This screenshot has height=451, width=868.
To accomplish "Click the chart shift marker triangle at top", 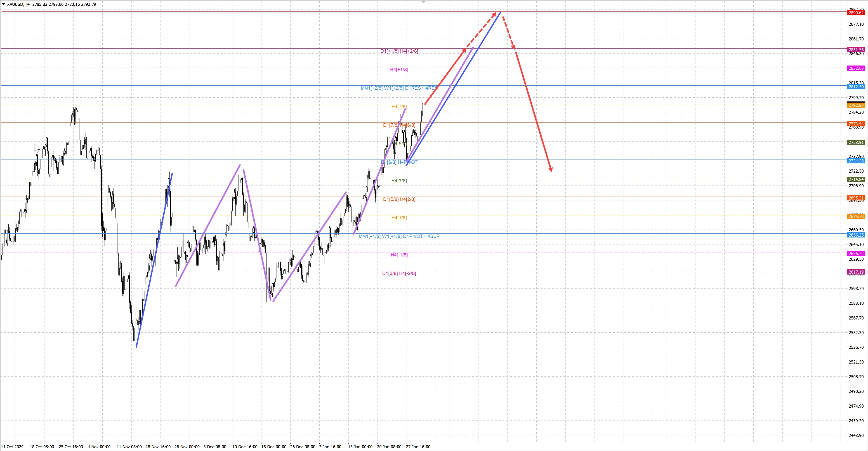I will [x=424, y=2].
